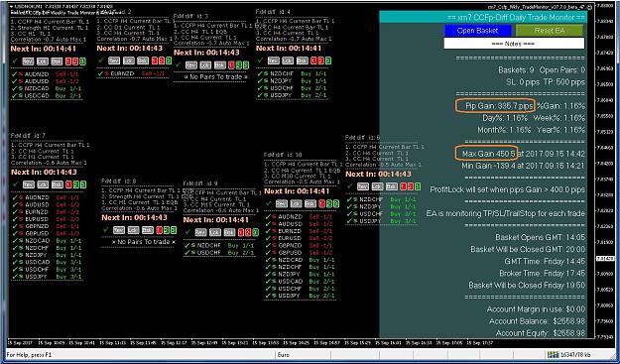Click buy icon beside USDJPY in id 4 panel

click(266, 95)
